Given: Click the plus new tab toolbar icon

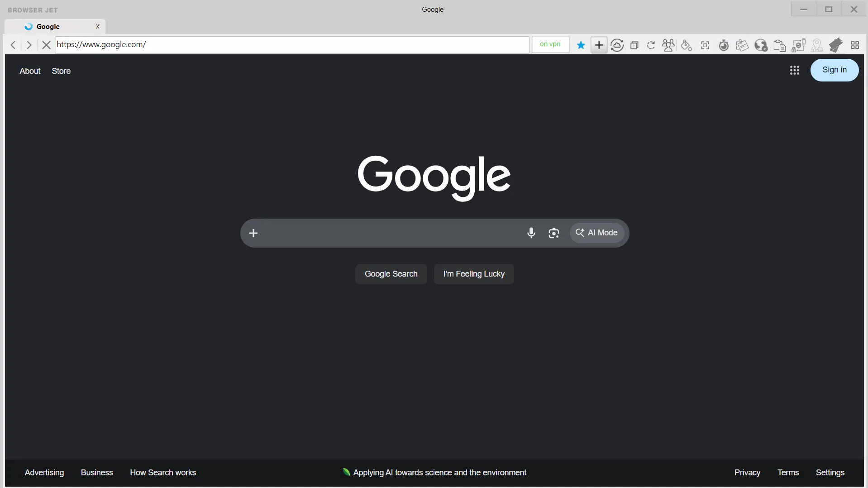Looking at the screenshot, I should 599,45.
